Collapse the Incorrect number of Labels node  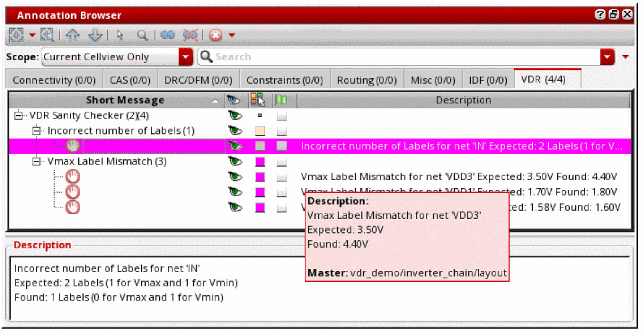[36, 131]
